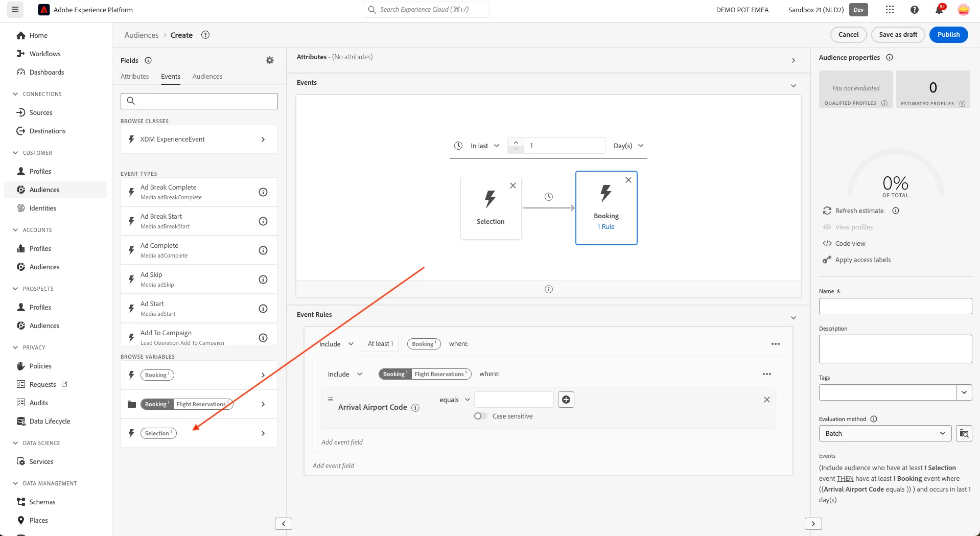Open Fields settings gear icon
Image resolution: width=980 pixels, height=536 pixels.
coord(270,60)
